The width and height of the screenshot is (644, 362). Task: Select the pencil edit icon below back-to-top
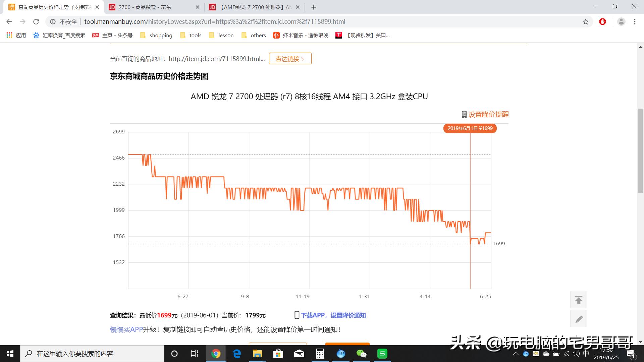click(x=579, y=318)
